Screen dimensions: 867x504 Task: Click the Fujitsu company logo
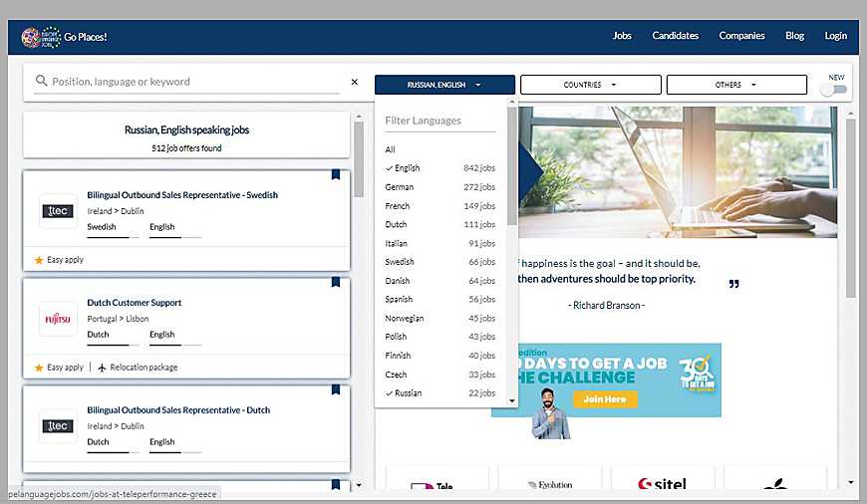click(x=57, y=319)
